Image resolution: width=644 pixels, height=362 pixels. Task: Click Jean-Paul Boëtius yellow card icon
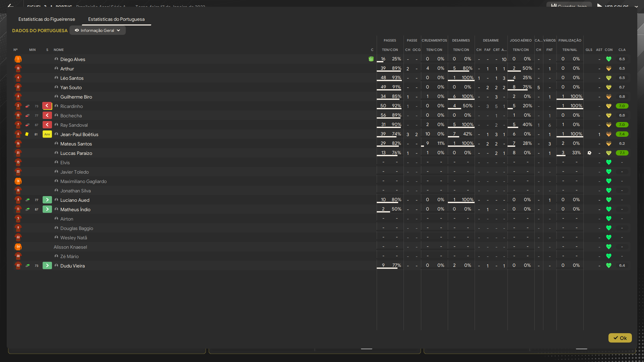pyautogui.click(x=27, y=134)
